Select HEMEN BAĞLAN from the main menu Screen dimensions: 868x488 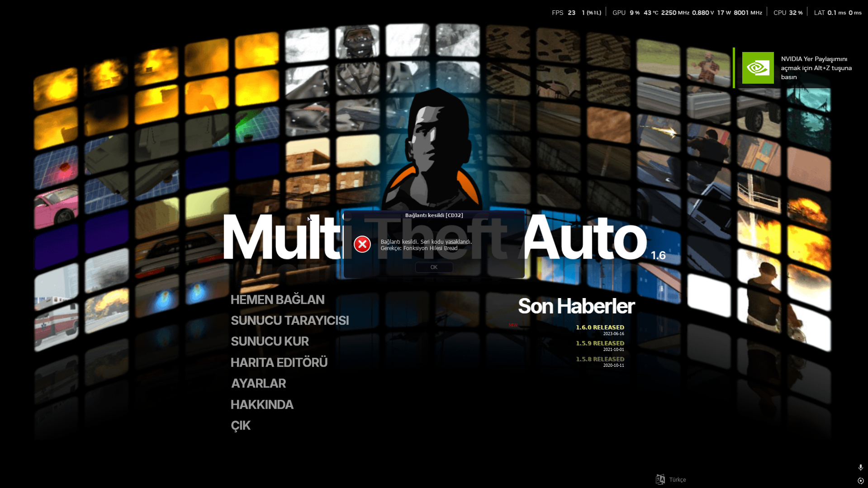coord(277,299)
